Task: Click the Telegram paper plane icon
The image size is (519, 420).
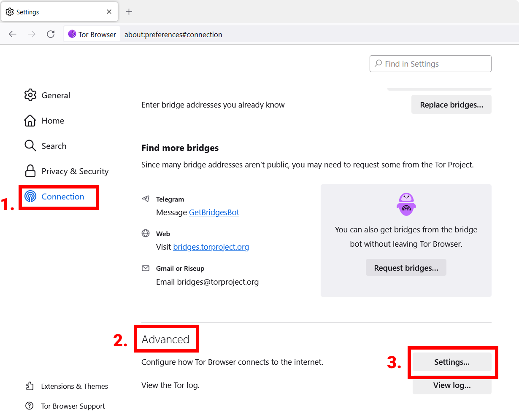Action: click(146, 199)
